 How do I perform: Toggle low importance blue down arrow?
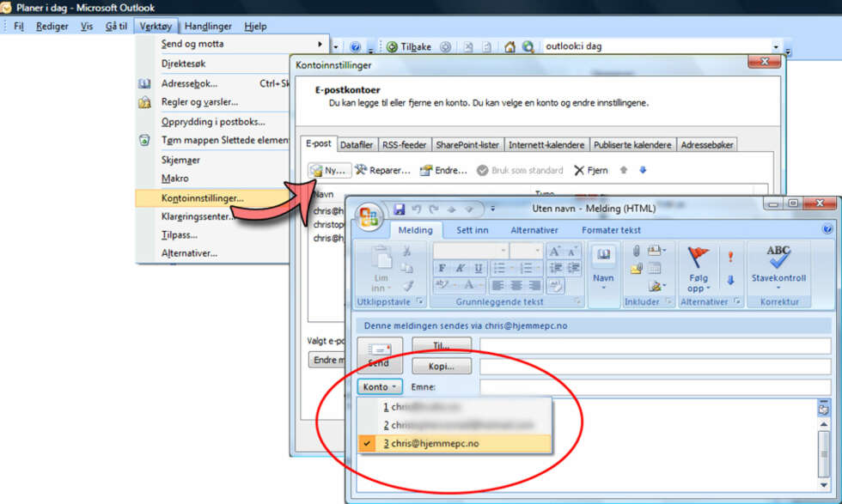click(x=730, y=280)
